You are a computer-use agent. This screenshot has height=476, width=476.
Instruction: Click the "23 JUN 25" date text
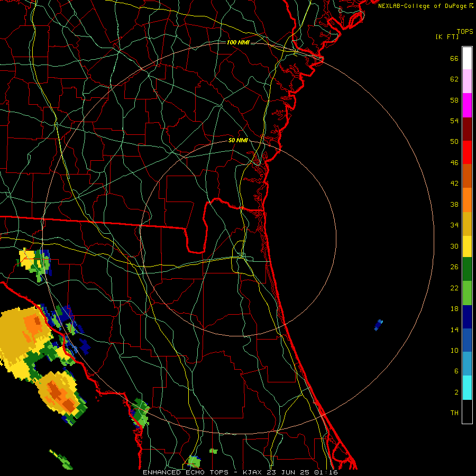(289, 472)
